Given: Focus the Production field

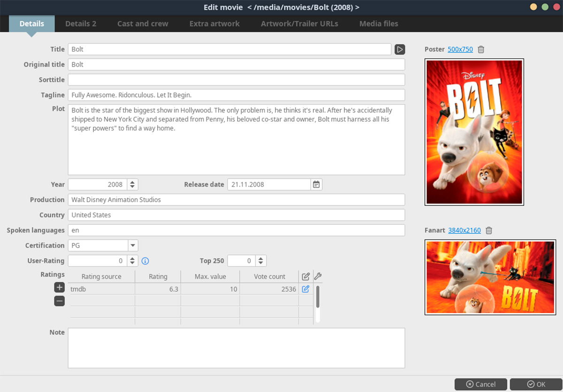Looking at the screenshot, I should click(x=236, y=200).
